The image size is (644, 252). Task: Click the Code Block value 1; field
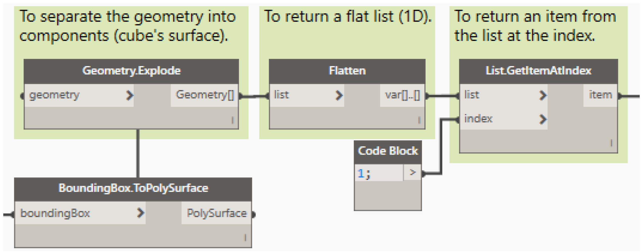click(x=378, y=173)
